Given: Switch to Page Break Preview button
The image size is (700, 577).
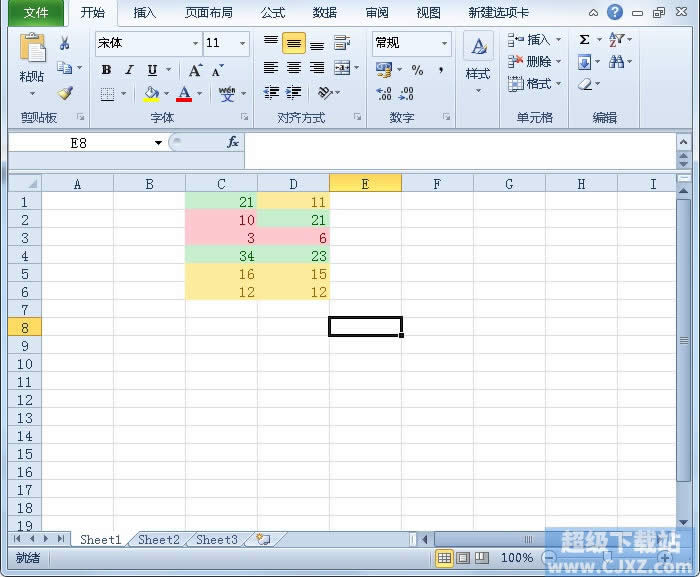Looking at the screenshot, I should pos(481,557).
